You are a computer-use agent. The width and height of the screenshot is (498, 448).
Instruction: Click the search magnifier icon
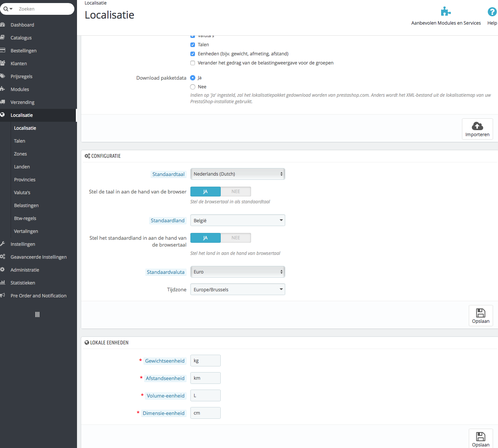pos(6,9)
